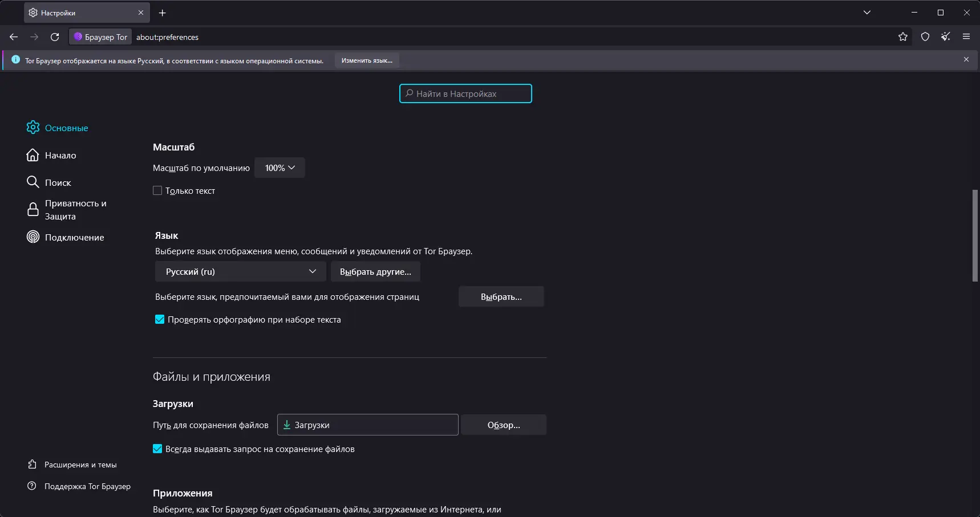Click the question mark support icon
The width and height of the screenshot is (980, 517).
tap(32, 486)
